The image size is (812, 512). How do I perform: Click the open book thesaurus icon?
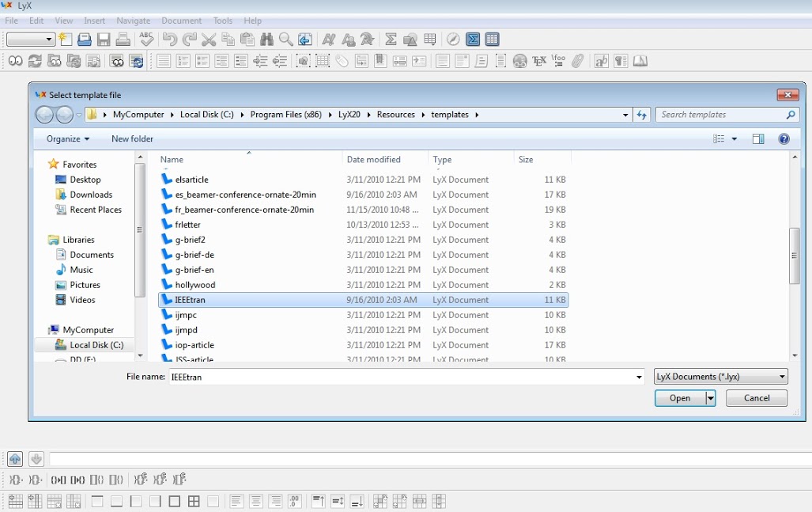pos(640,61)
